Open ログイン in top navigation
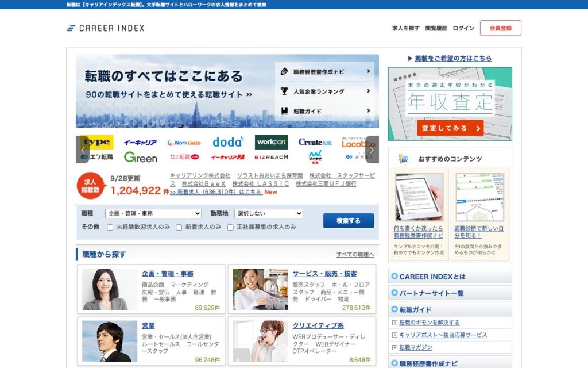This screenshot has height=368, width=588. pyautogui.click(x=463, y=28)
